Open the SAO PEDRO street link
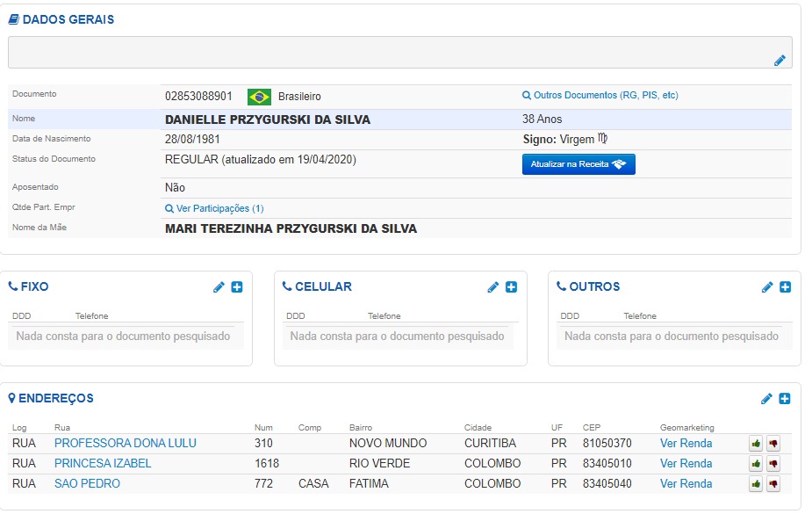Viewport: 812px width, 514px height. 87,484
